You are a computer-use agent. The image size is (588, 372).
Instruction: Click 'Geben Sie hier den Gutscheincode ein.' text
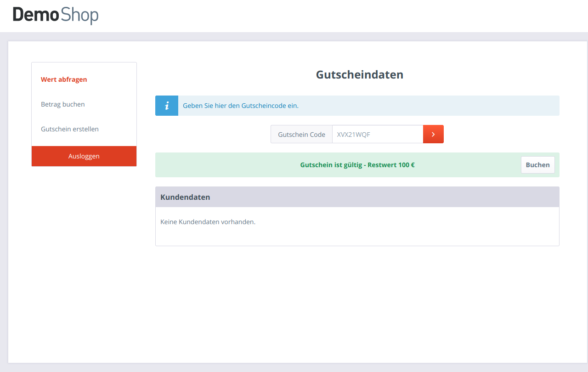(241, 106)
